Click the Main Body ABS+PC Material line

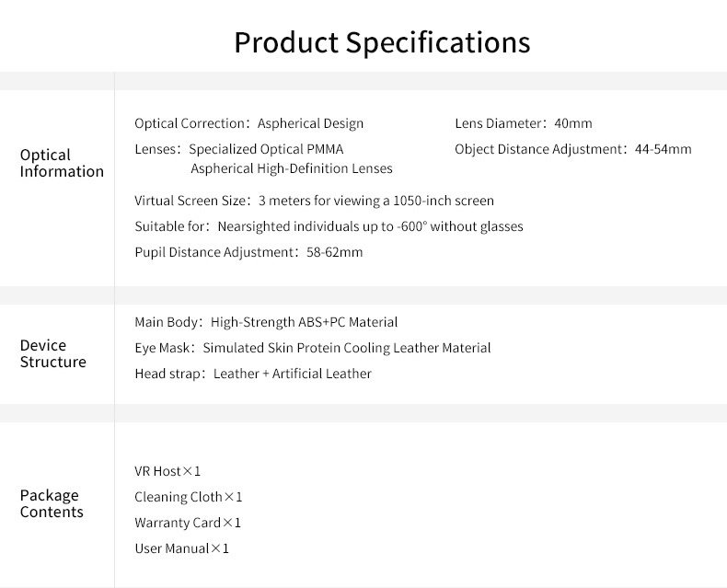coord(266,322)
